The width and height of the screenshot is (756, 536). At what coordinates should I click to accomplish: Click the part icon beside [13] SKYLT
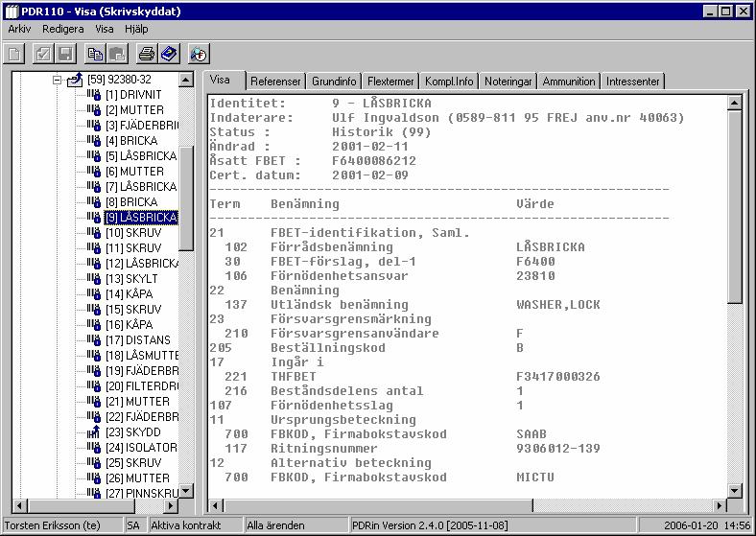point(93,279)
